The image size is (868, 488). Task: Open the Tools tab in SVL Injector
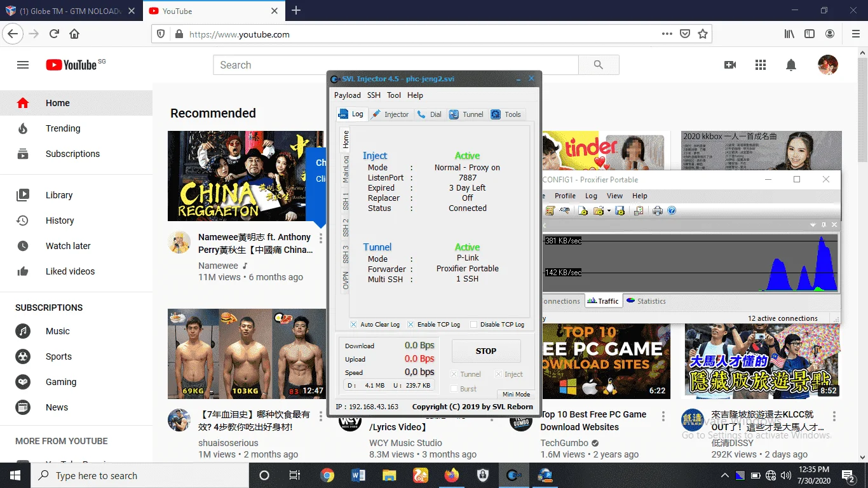(x=506, y=114)
